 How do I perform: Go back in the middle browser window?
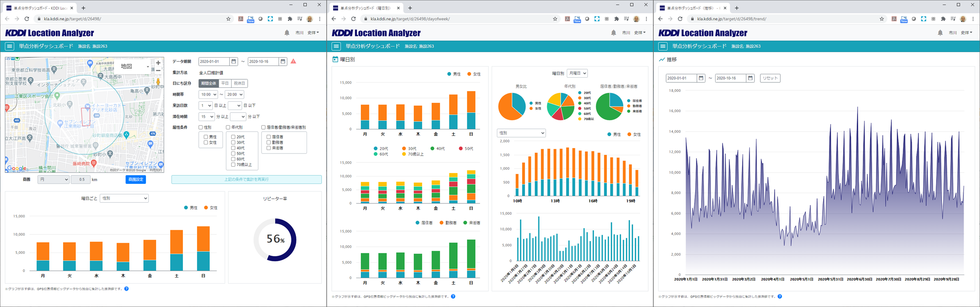pos(334,19)
